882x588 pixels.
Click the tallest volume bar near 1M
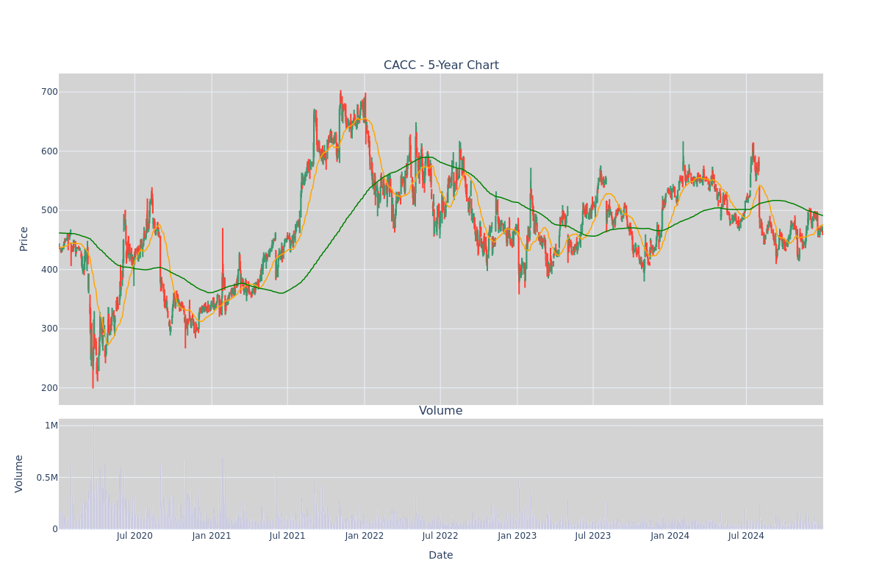coord(93,477)
